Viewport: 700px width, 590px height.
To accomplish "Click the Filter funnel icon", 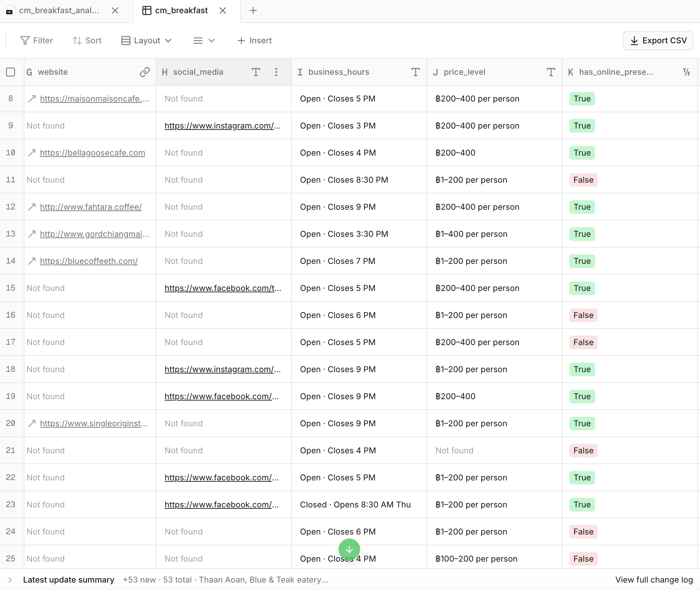I will pos(25,40).
